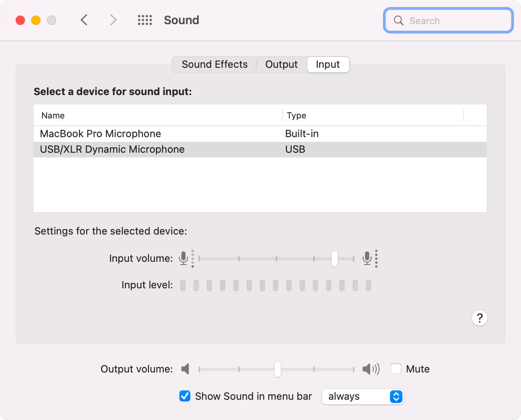Click the loud speaker output icon

click(370, 369)
